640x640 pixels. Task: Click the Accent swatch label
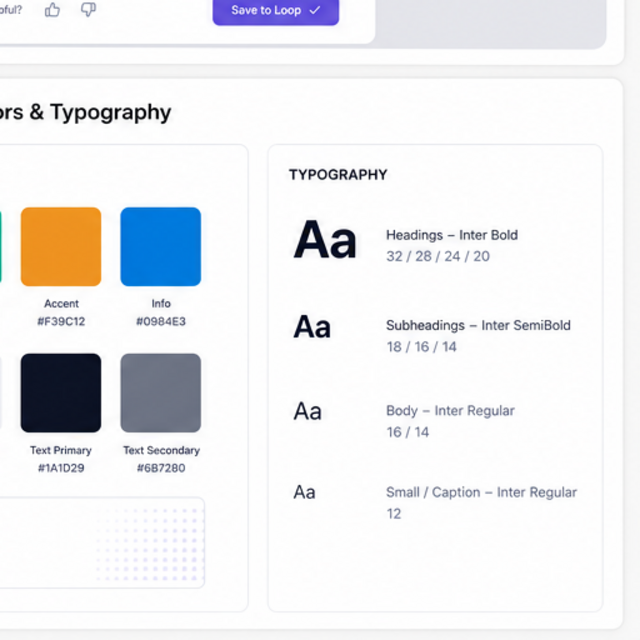coord(61,304)
